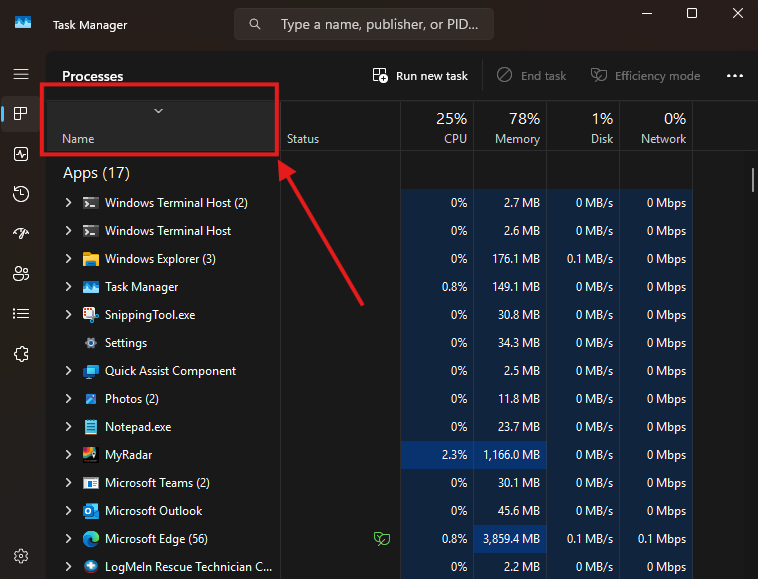Expand Microsoft Outlook process row
Screen dimensions: 758x579
tap(68, 511)
